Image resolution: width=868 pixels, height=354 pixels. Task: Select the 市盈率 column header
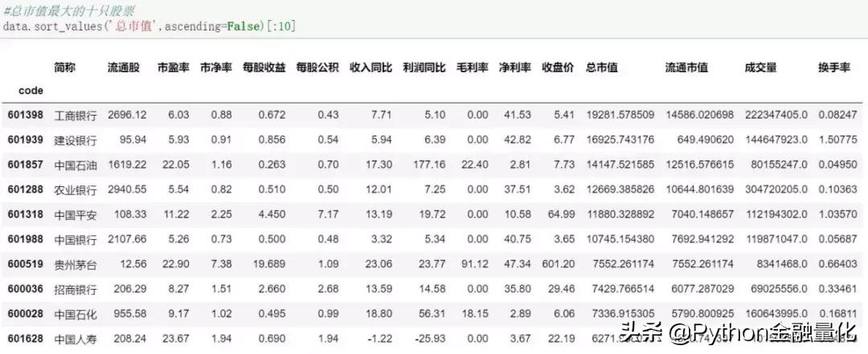(x=173, y=68)
